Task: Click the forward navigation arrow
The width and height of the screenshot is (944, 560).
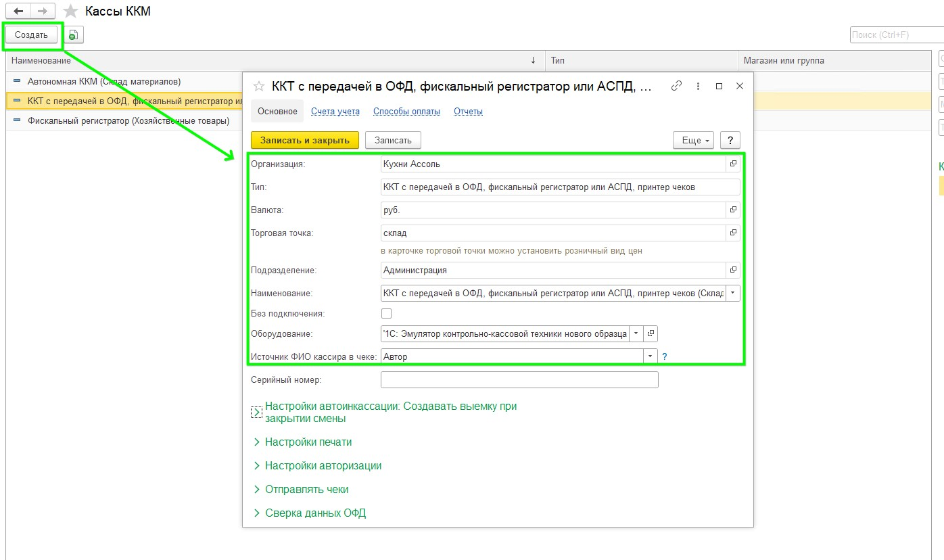Action: 42,11
